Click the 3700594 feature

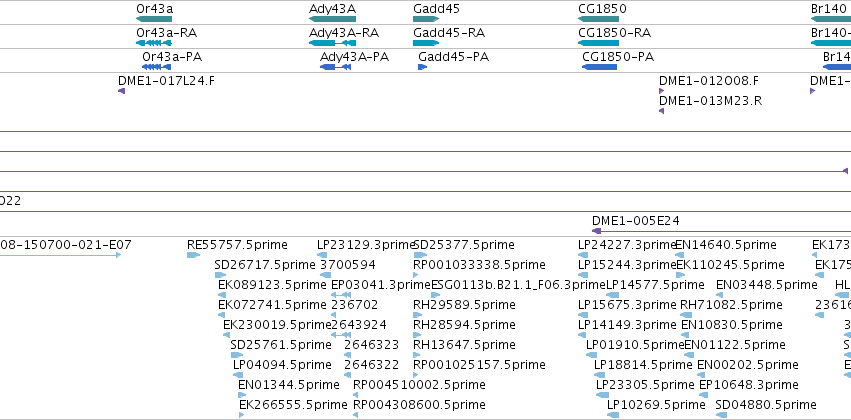(x=325, y=275)
